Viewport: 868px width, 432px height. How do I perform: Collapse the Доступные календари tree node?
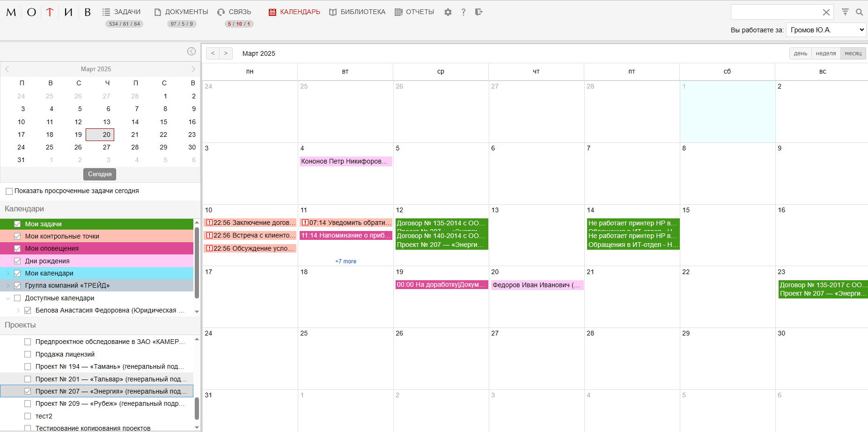[7, 298]
